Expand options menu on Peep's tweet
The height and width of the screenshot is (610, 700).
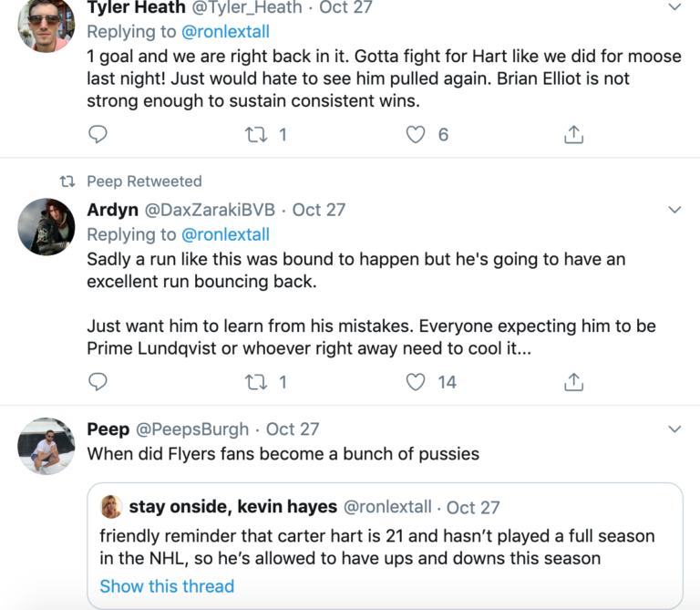click(x=674, y=429)
